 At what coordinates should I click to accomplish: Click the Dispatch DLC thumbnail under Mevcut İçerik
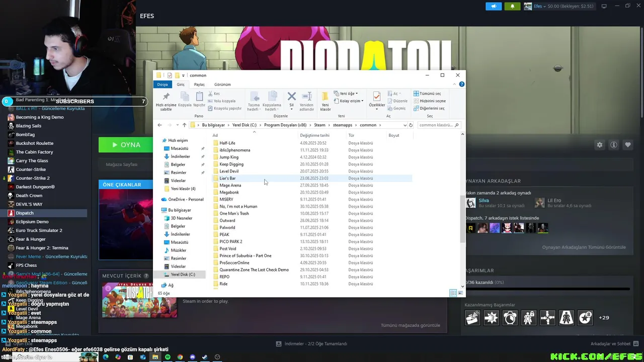[x=140, y=300]
